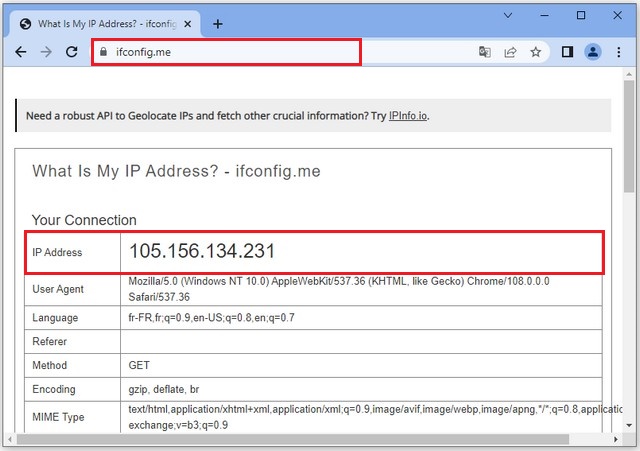
Task: Click the horizontal scrollbar at page bottom
Action: (x=300, y=440)
